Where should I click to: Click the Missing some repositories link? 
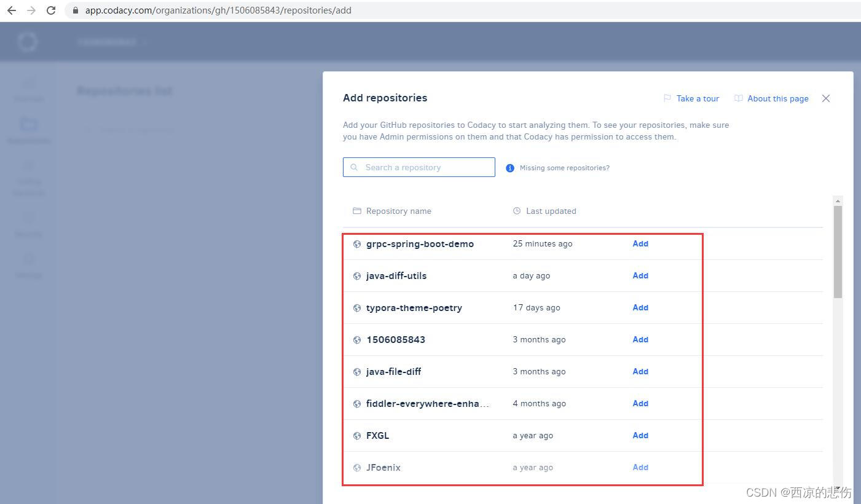pyautogui.click(x=565, y=168)
